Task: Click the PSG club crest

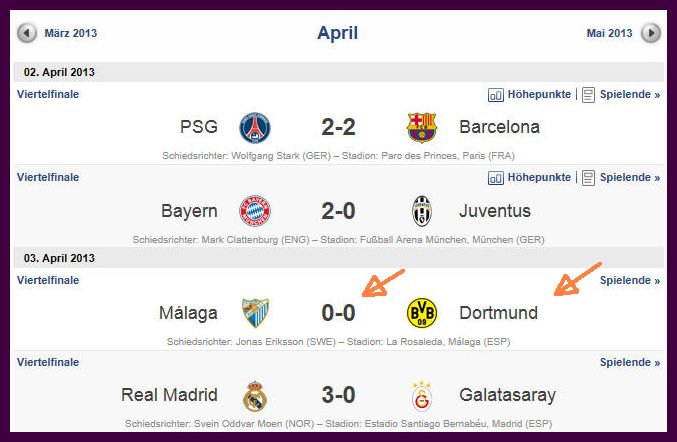Action: coord(255,128)
